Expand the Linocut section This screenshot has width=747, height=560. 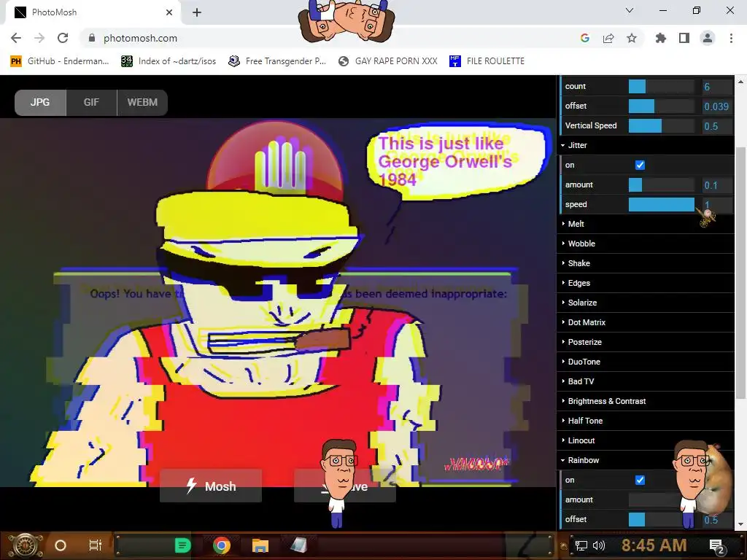click(x=645, y=440)
